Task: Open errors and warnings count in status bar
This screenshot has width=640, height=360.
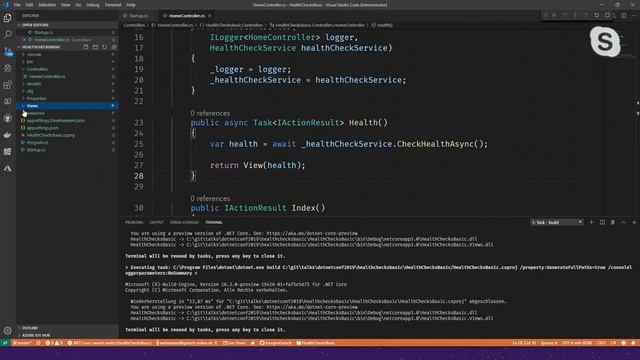Action: pos(54,343)
